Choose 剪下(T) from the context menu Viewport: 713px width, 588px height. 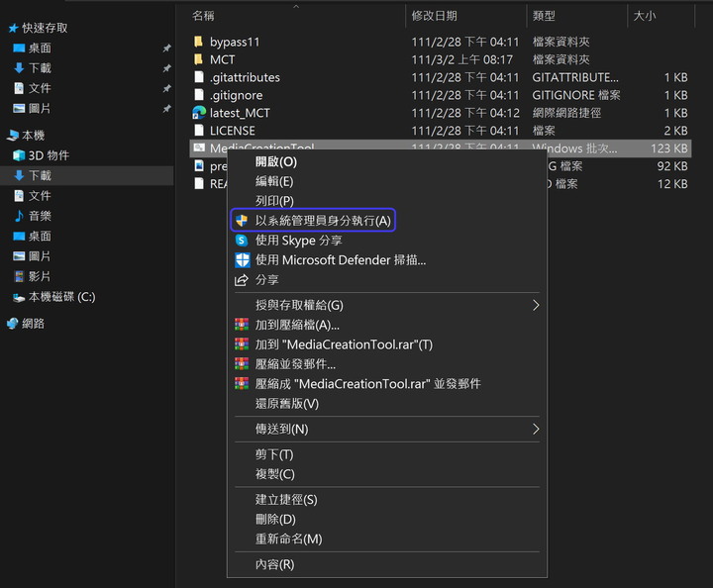click(x=386, y=454)
